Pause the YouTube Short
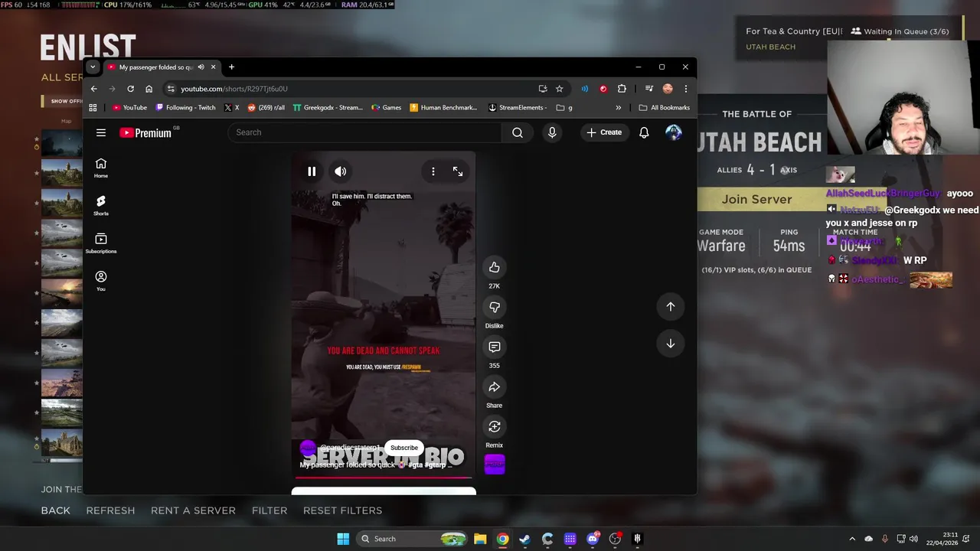This screenshot has height=551, width=980. coord(312,171)
